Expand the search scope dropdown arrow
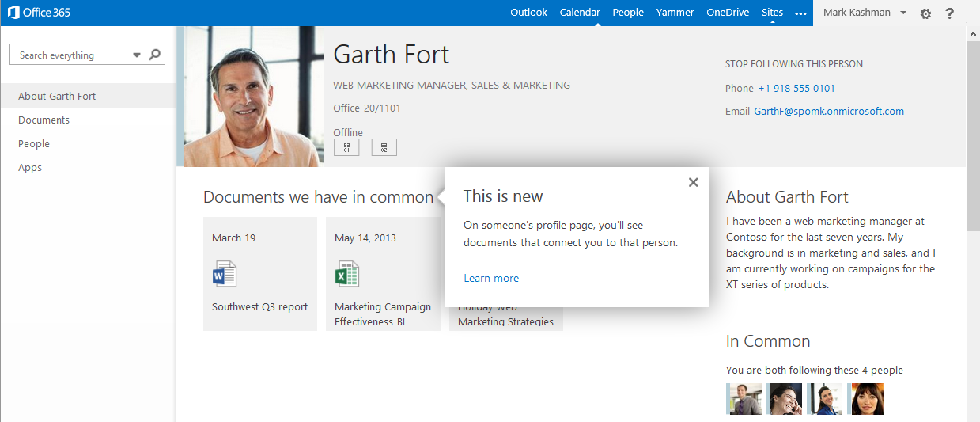 (x=137, y=55)
